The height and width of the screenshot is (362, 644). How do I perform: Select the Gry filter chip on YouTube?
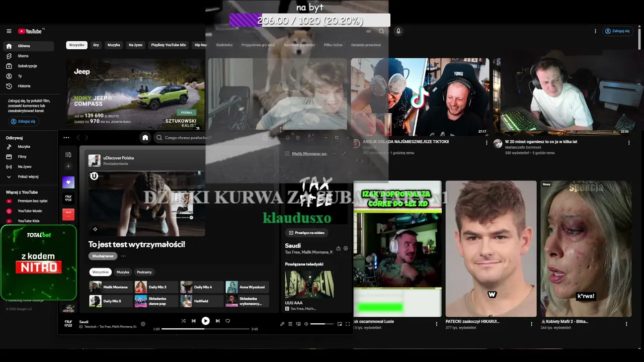click(x=96, y=45)
